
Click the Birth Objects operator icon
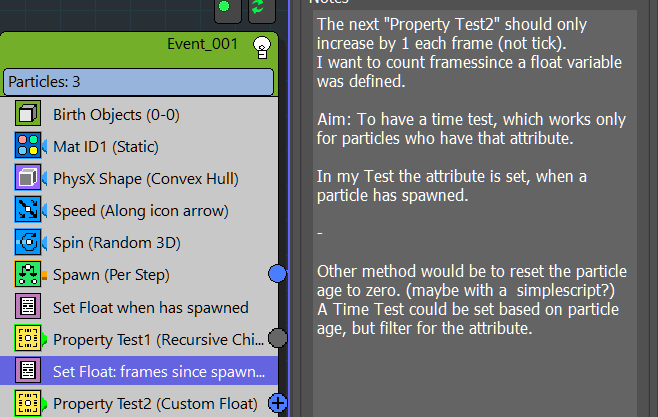(28, 114)
